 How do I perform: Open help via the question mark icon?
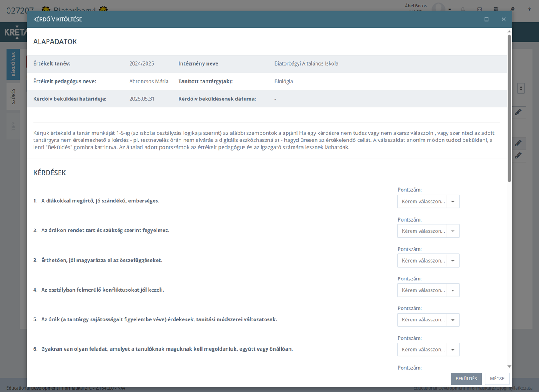(529, 9)
